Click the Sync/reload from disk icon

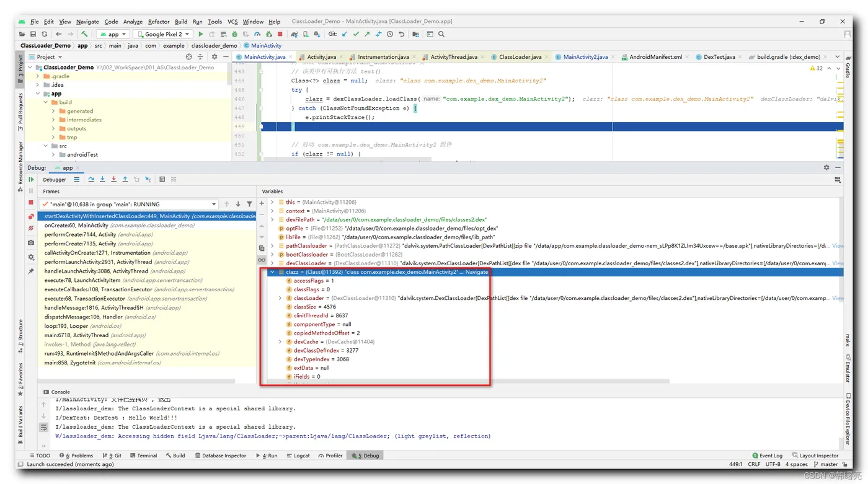44,34
